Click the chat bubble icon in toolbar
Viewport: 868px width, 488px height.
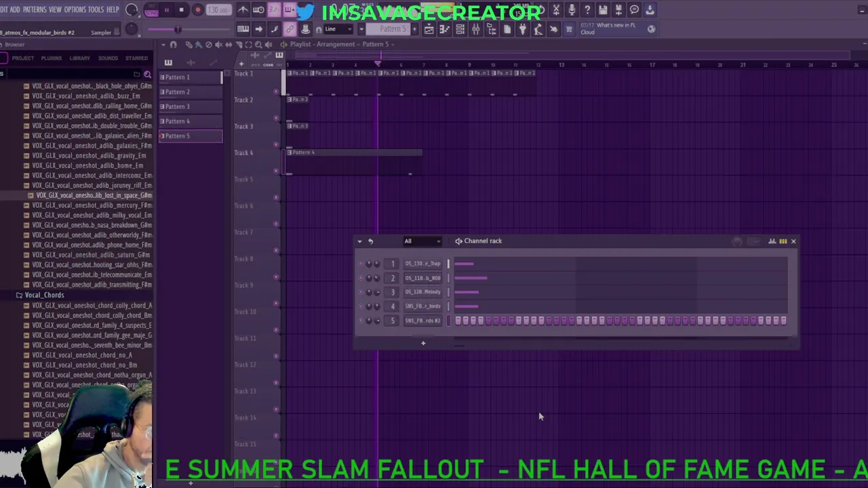634,10
